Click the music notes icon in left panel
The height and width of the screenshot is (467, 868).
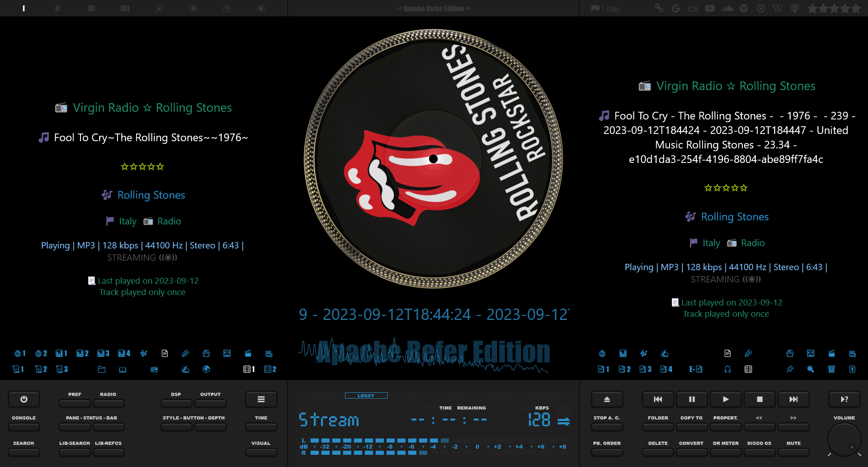(x=144, y=353)
